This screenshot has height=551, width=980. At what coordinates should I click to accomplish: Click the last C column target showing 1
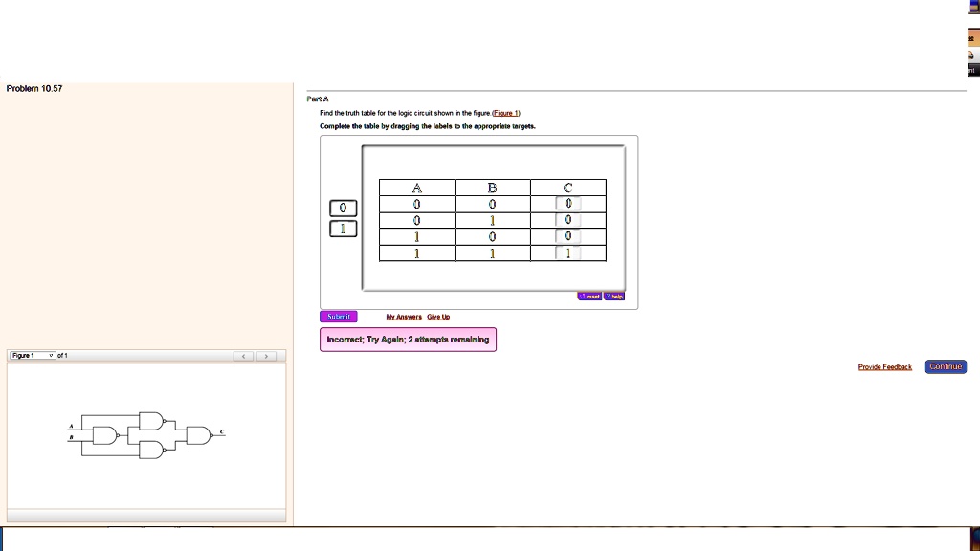click(x=568, y=252)
